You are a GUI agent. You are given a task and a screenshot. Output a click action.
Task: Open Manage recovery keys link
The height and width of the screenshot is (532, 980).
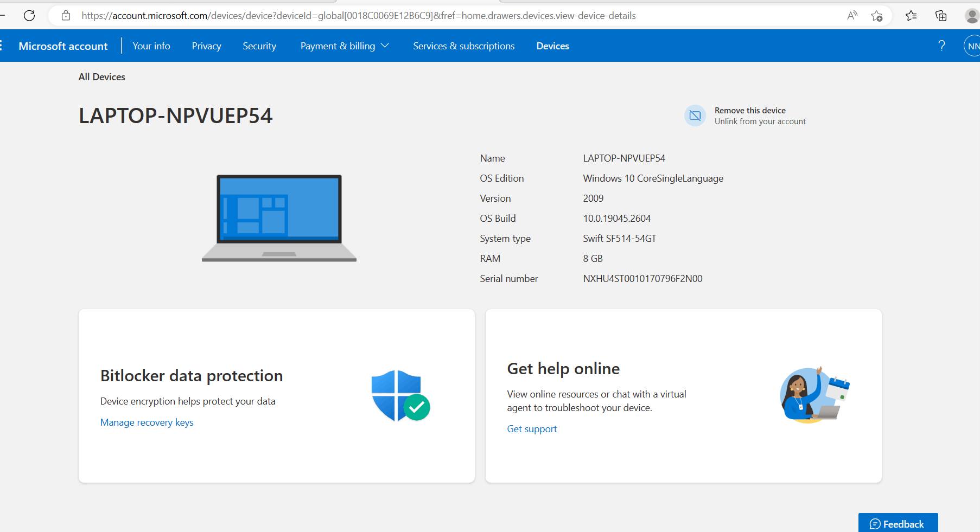tap(147, 422)
